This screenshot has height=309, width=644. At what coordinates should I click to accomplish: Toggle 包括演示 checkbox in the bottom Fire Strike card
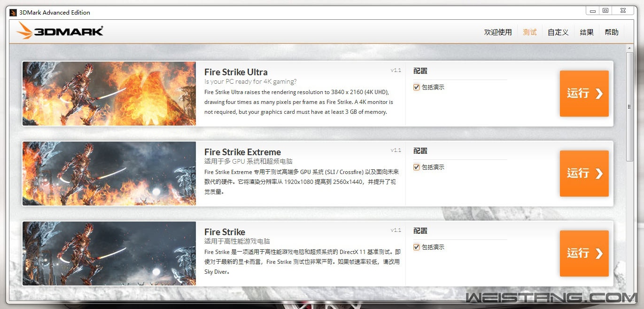click(x=416, y=247)
